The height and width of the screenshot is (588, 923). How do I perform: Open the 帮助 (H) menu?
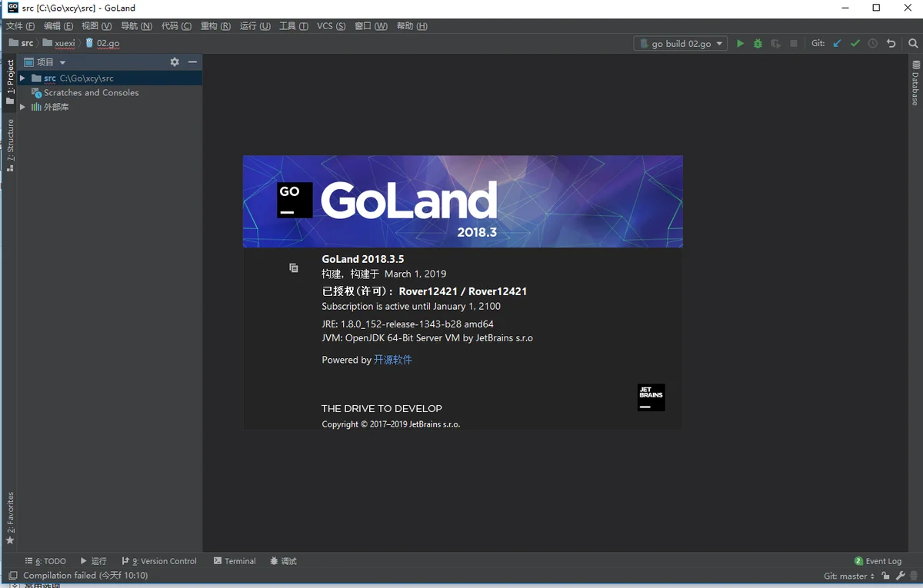coord(412,26)
